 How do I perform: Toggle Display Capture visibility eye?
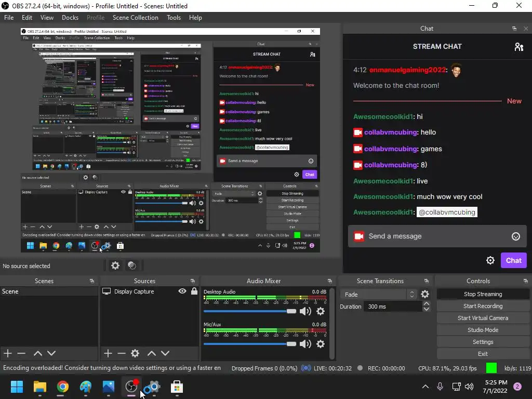point(182,291)
